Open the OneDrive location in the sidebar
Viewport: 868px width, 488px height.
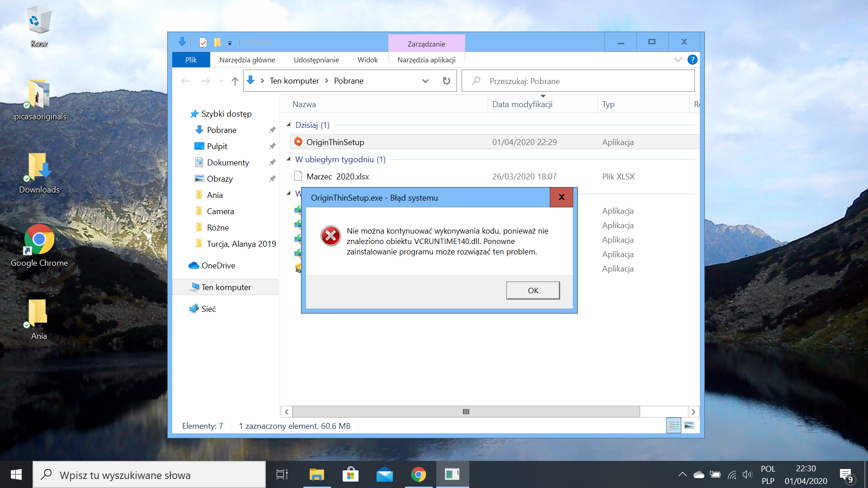point(218,266)
